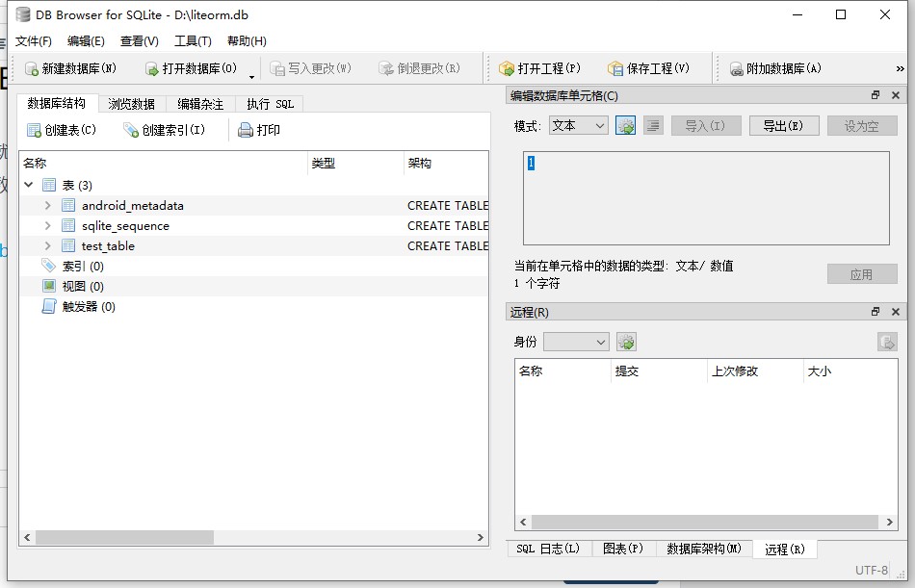The image size is (915, 588).
Task: Click Create Index (创建索引) icon
Action: pos(131,130)
